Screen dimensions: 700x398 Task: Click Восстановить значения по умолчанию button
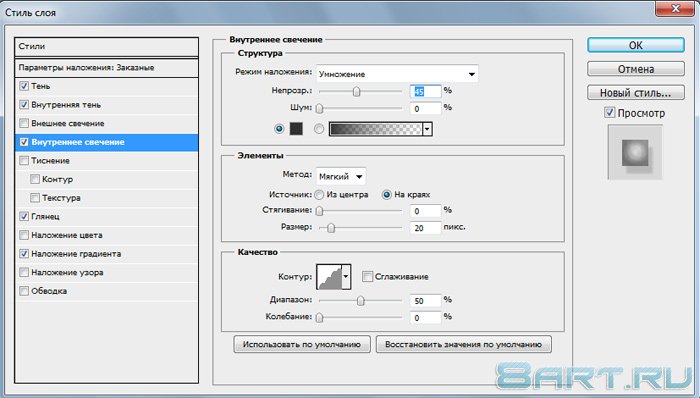[x=463, y=344]
